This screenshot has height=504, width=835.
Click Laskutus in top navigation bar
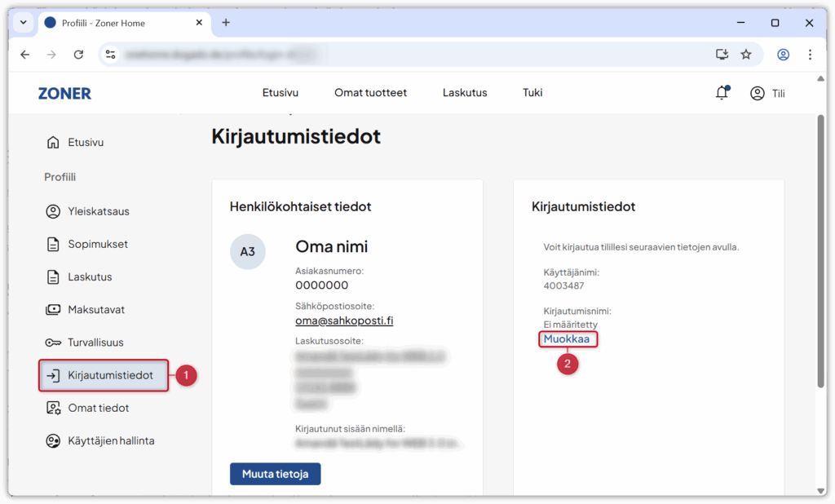(465, 93)
